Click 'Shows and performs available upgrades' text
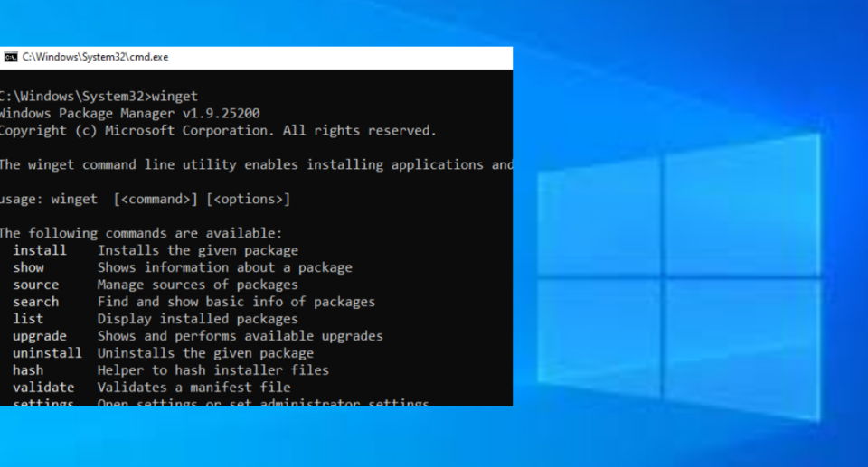 point(241,336)
